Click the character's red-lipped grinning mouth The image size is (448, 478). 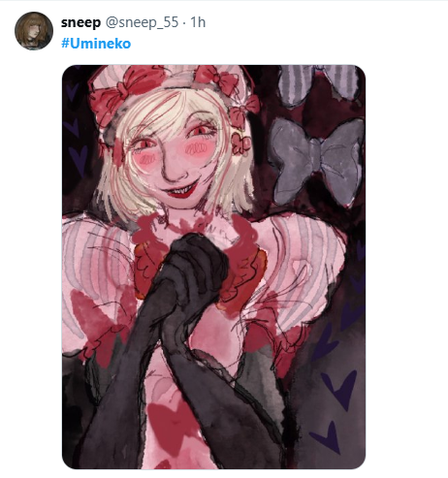180,191
